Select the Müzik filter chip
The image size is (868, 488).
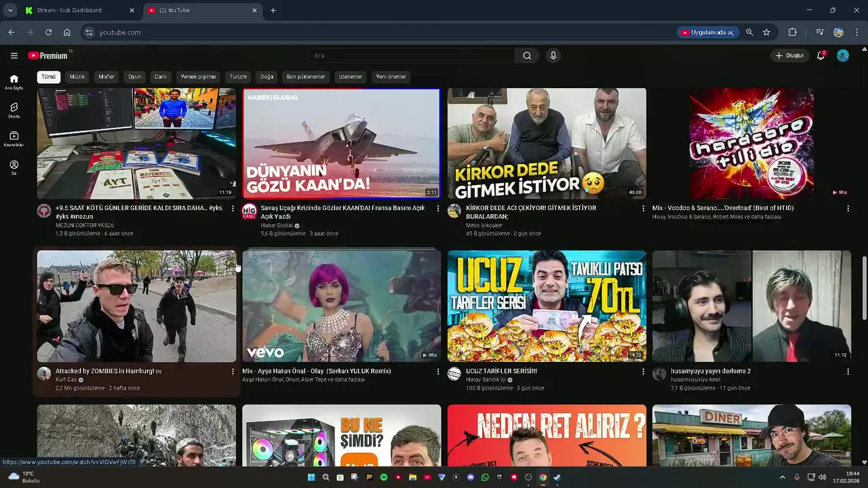77,77
